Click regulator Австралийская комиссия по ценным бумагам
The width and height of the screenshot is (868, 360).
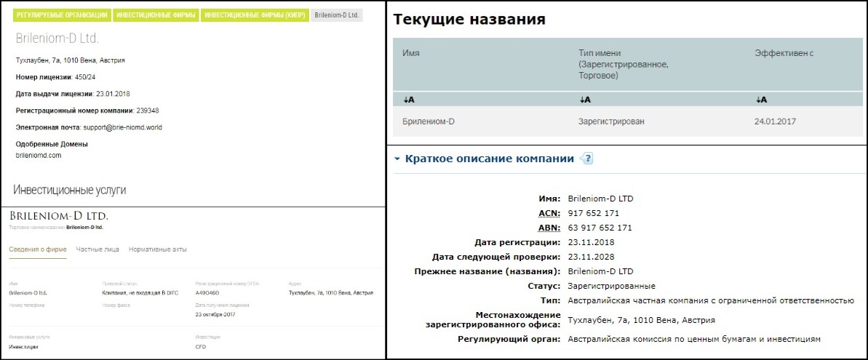point(694,339)
